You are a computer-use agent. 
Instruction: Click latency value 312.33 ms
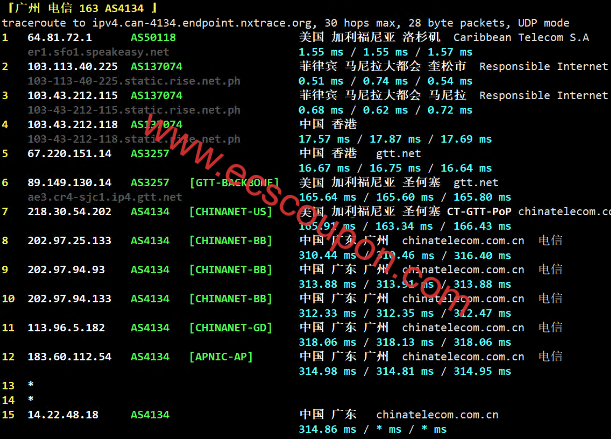(x=327, y=314)
